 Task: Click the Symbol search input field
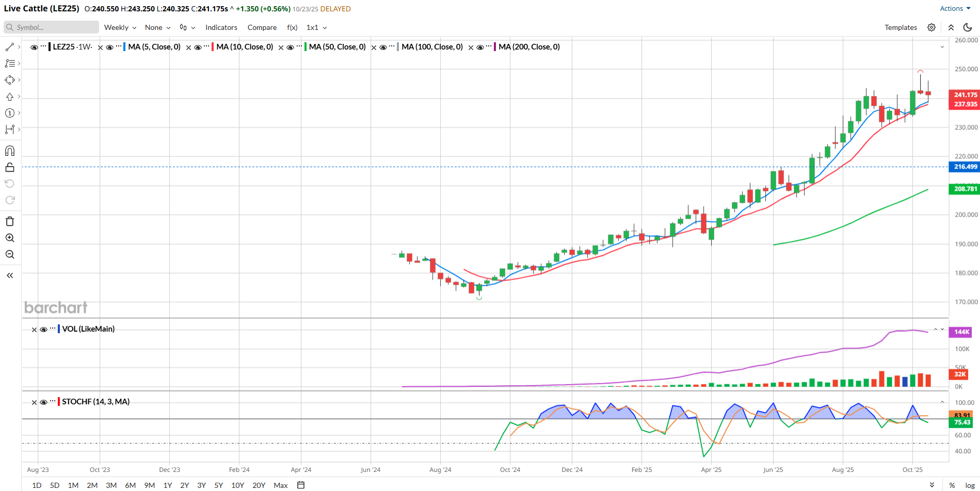tap(52, 27)
